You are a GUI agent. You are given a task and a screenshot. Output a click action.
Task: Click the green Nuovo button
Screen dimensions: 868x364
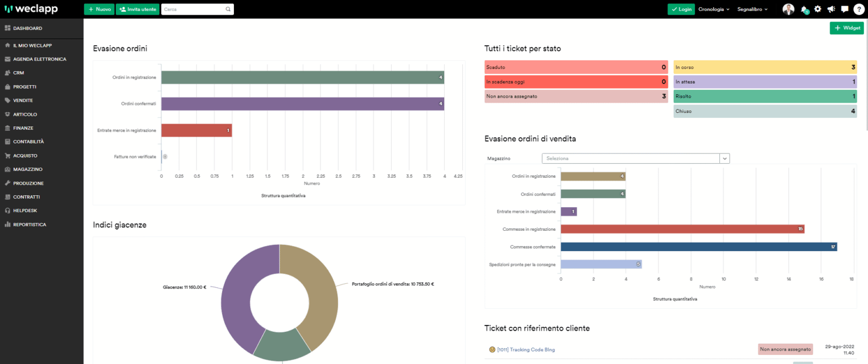click(x=99, y=9)
